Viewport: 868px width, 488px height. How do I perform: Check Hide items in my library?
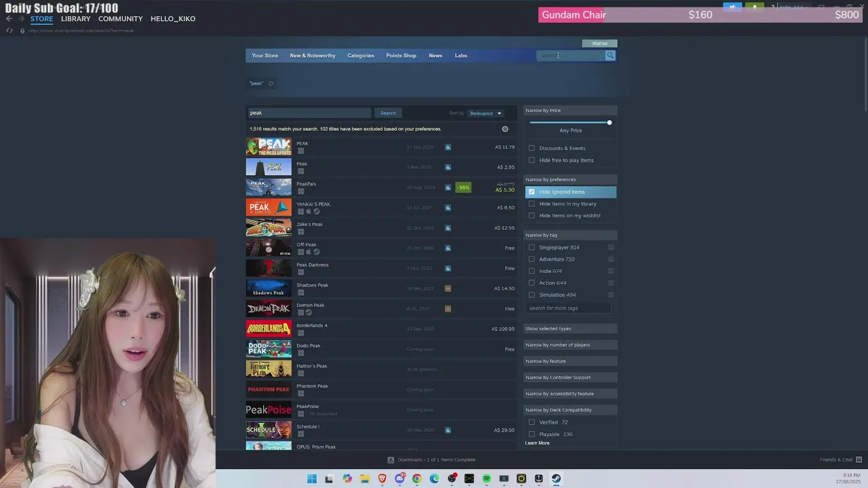pos(532,203)
